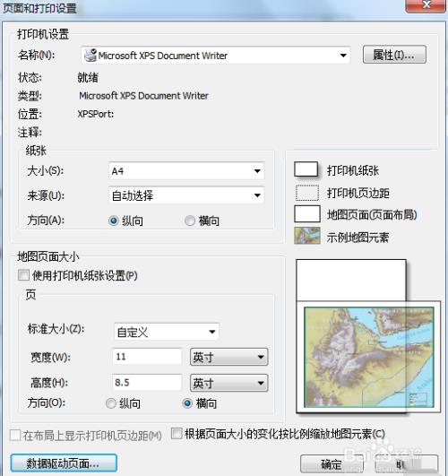Click the 示例地图元素 map legend icon
The width and height of the screenshot is (448, 476).
pos(307,236)
